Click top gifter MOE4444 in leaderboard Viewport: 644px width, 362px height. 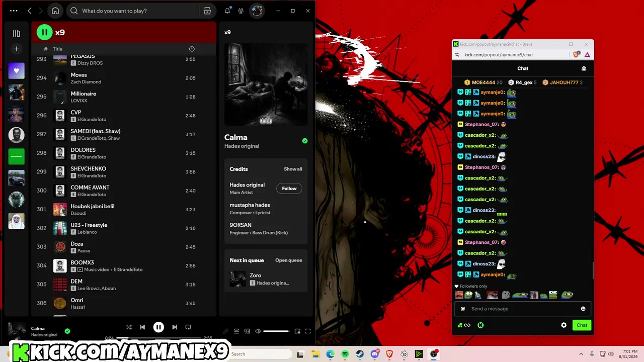(483, 82)
